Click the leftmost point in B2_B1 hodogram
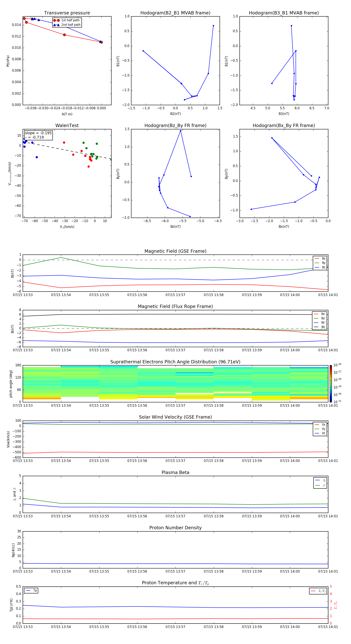Image resolution: width=351 pixels, height=644 pixels. click(x=143, y=51)
